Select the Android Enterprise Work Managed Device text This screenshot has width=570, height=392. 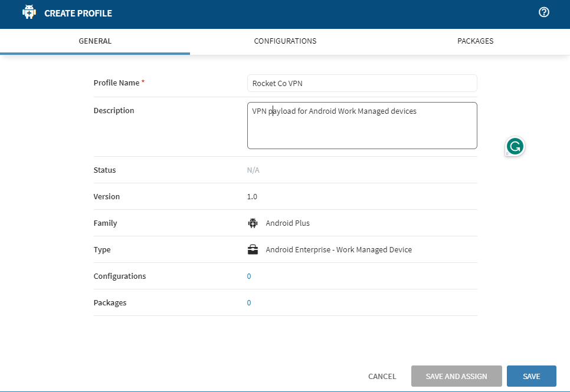[339, 250]
